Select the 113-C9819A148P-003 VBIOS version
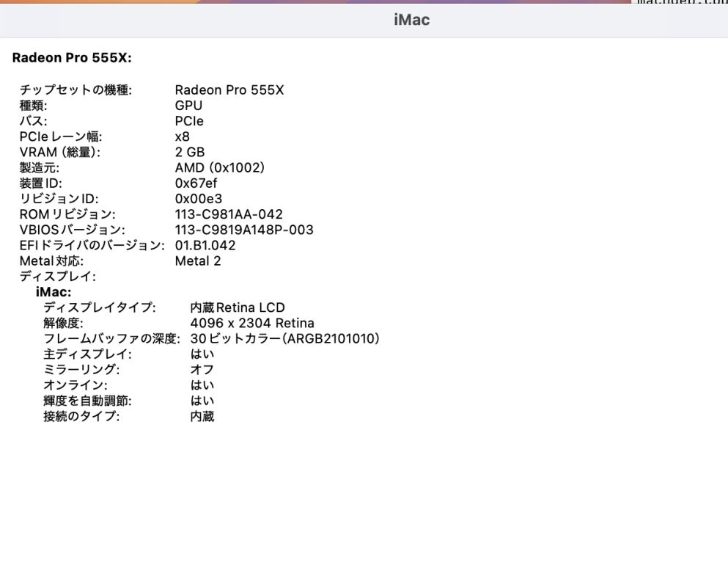This screenshot has height=587, width=728. coord(244,230)
